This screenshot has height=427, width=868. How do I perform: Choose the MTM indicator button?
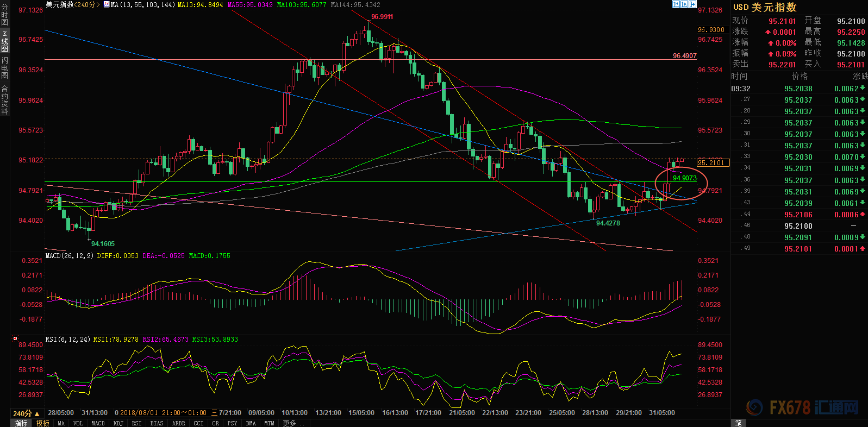[x=269, y=423]
